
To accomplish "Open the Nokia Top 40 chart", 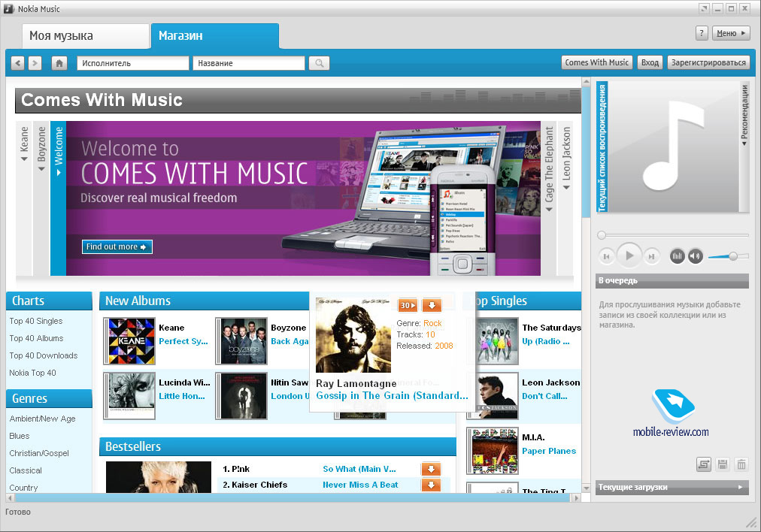I will tap(32, 373).
